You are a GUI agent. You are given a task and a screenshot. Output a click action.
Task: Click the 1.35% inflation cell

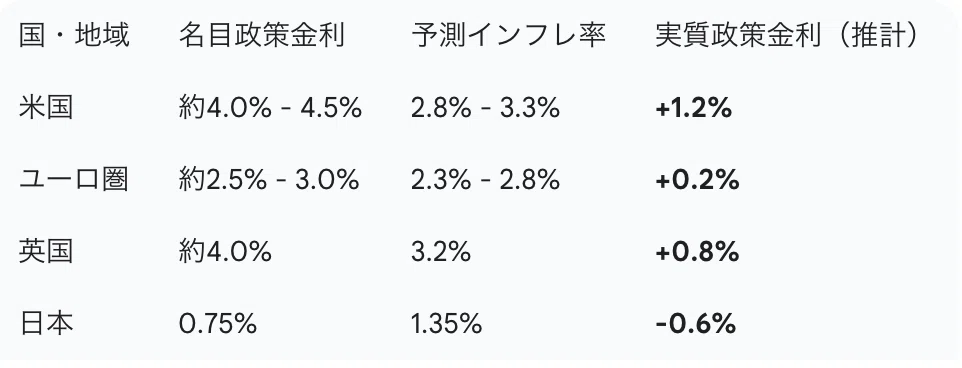pyautogui.click(x=447, y=324)
